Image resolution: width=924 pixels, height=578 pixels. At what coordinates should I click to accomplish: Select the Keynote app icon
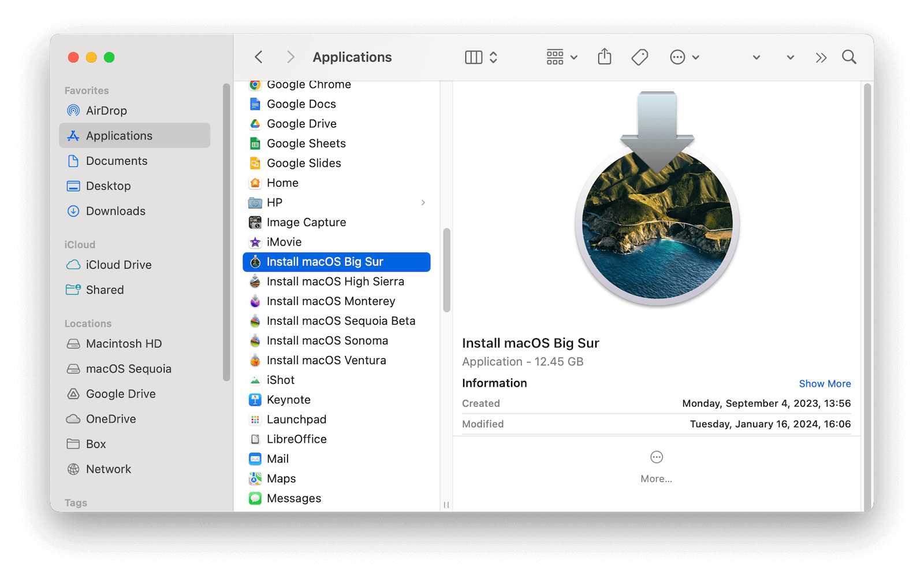255,399
